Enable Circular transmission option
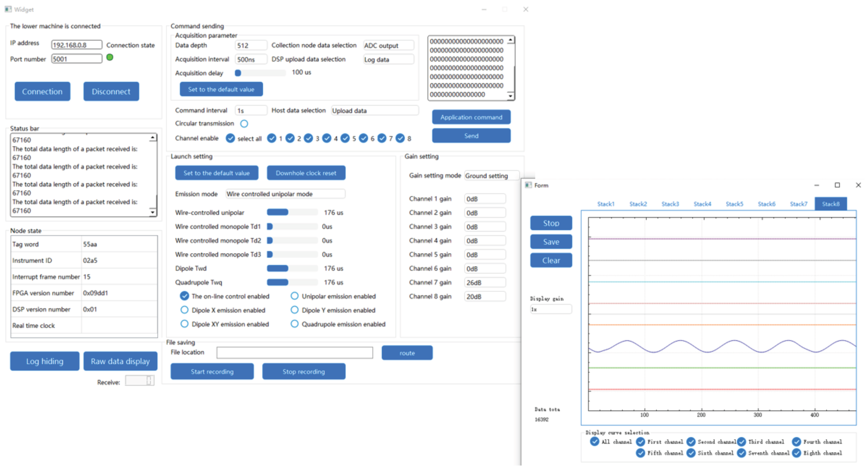This screenshot has width=868, height=471. (x=244, y=124)
